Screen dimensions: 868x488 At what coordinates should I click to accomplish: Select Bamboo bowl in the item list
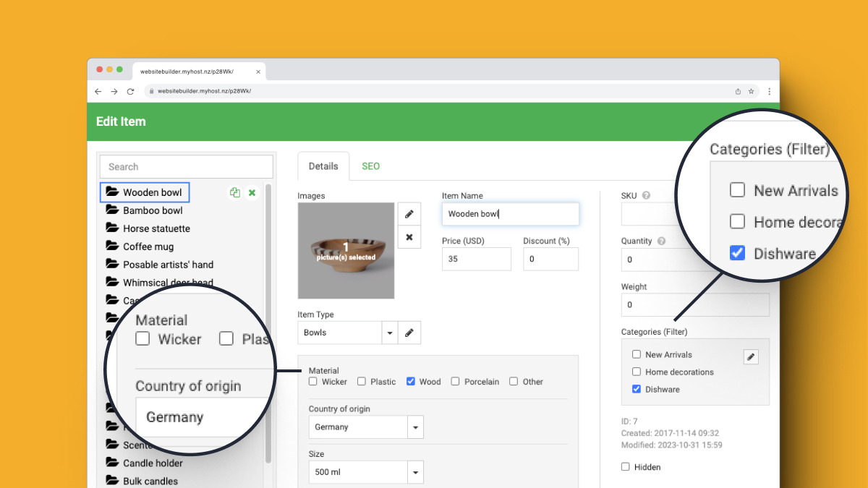point(152,210)
